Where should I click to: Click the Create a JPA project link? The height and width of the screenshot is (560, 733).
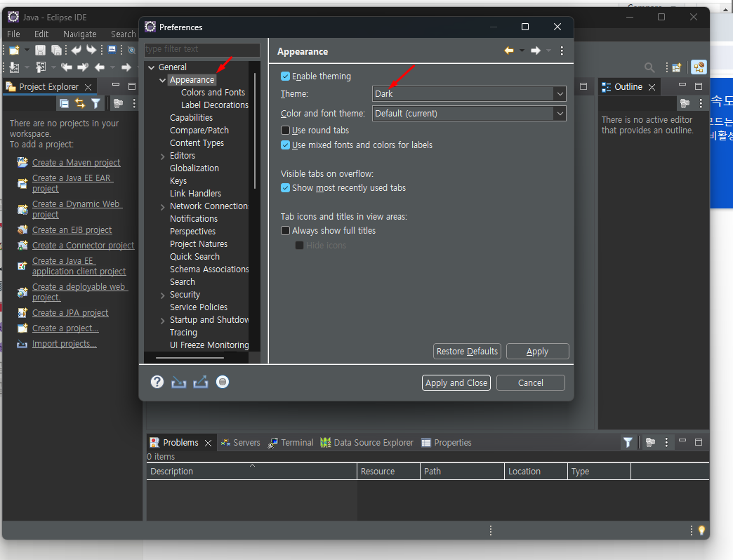point(70,313)
